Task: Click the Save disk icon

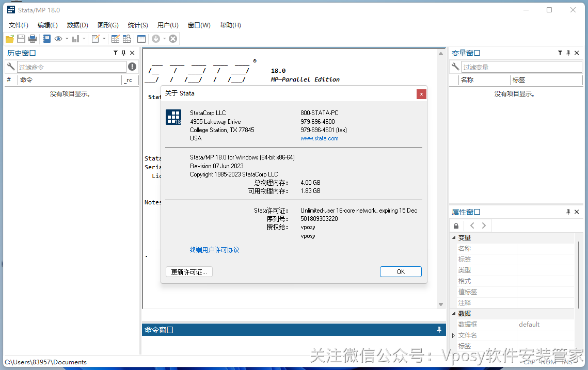Action: 21,39
